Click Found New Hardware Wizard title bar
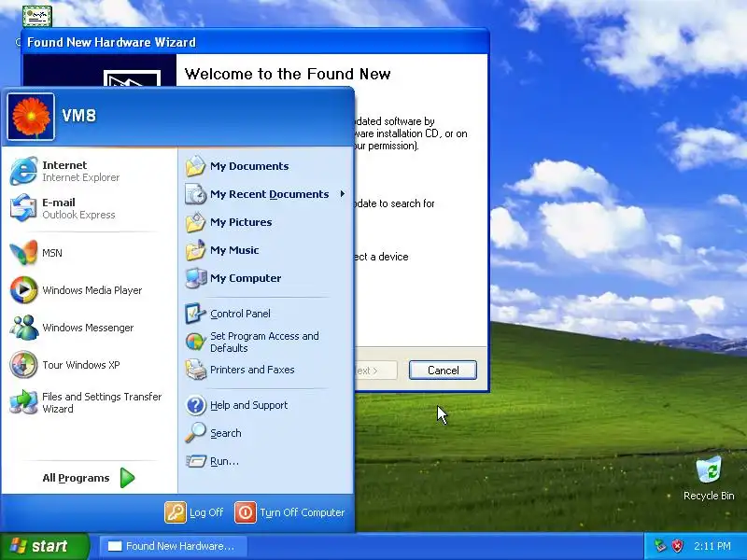The image size is (747, 560). (255, 42)
